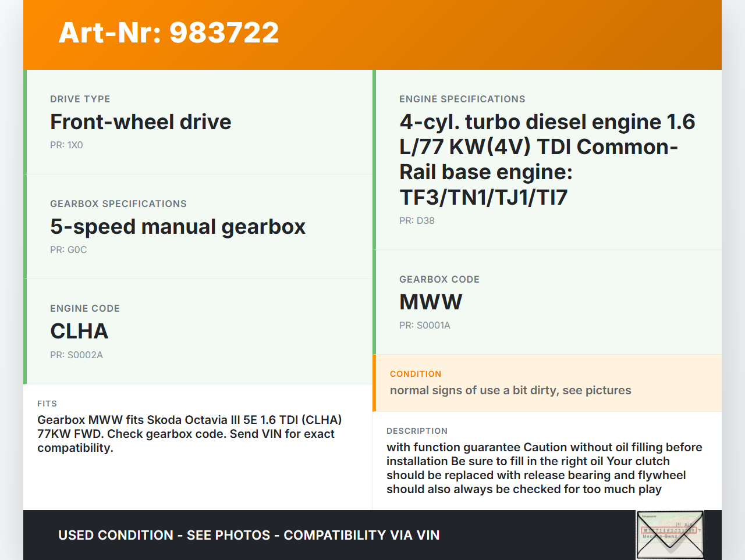This screenshot has width=745, height=560.
Task: Click the USED CONDITION footer banner text
Action: click(249, 535)
